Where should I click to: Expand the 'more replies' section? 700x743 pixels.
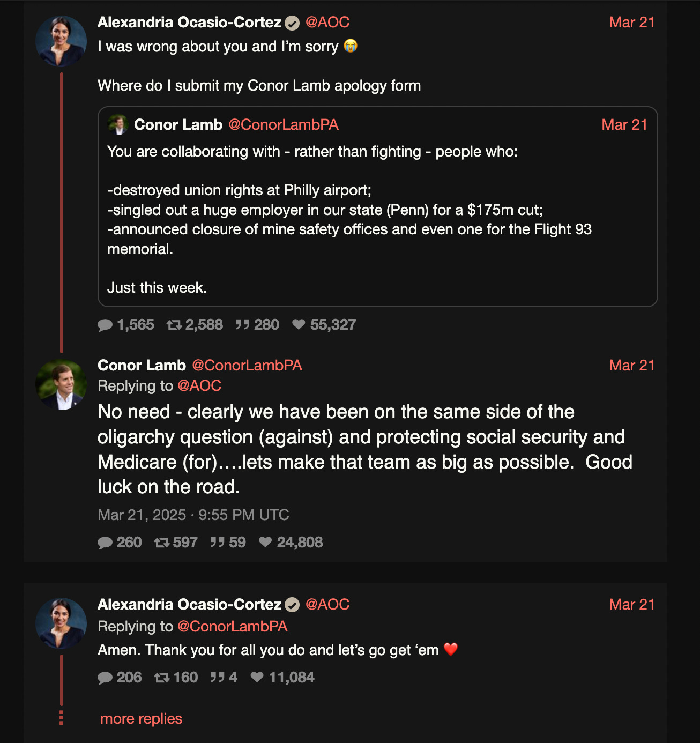point(140,718)
